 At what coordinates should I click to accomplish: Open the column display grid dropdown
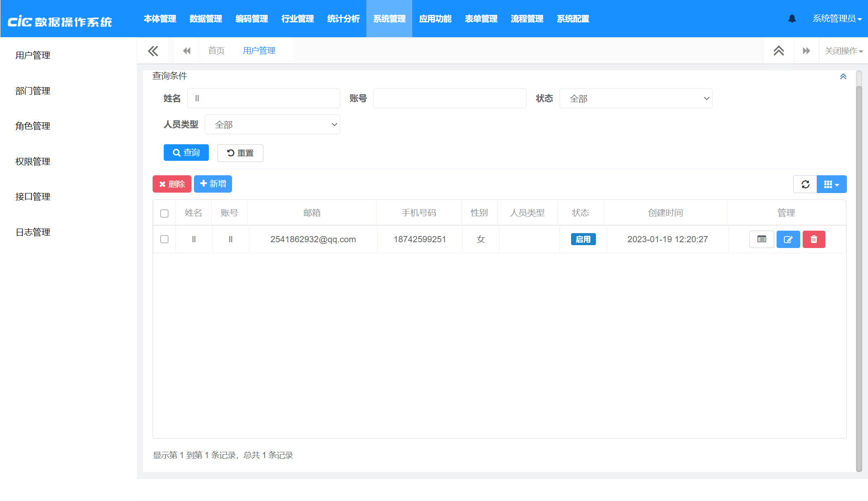tap(832, 184)
